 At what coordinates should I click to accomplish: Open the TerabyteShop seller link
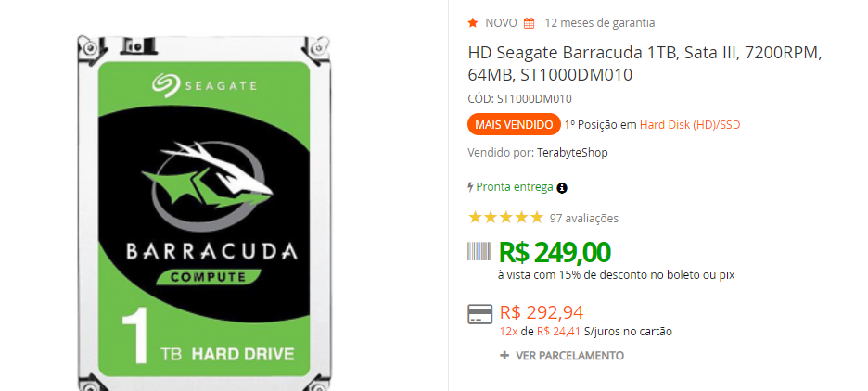572,153
